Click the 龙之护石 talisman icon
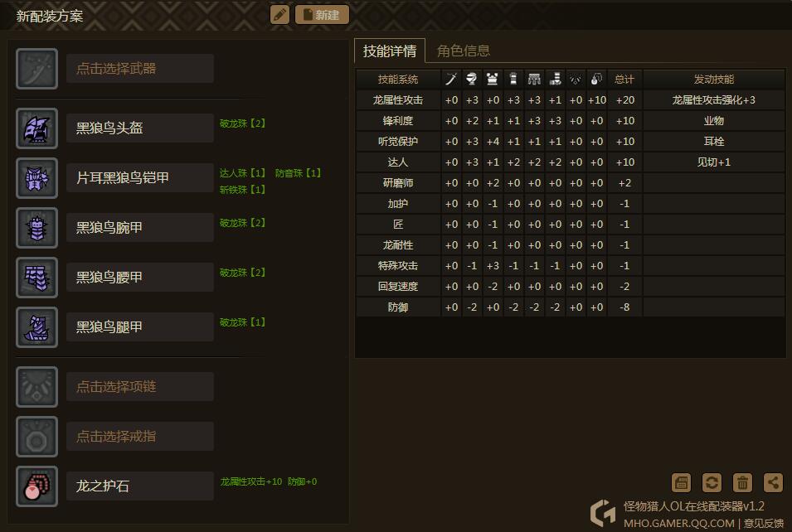 [36, 486]
